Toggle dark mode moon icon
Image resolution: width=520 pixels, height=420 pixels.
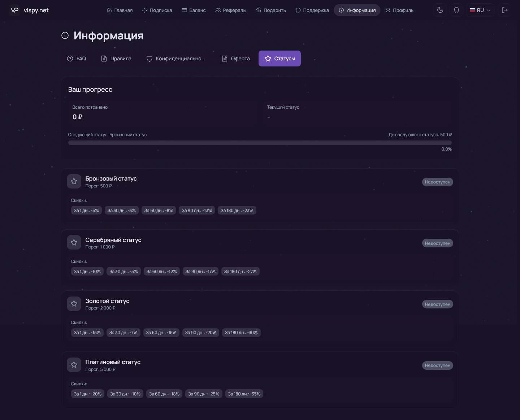tap(440, 10)
